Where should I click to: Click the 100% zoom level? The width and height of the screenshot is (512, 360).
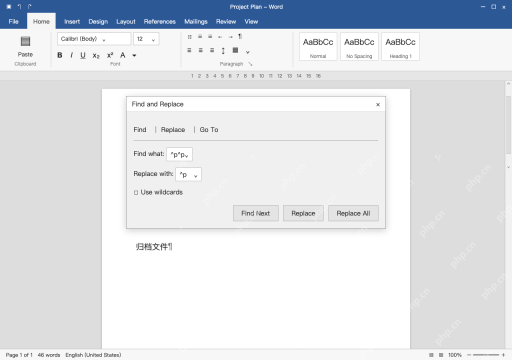(x=455, y=355)
